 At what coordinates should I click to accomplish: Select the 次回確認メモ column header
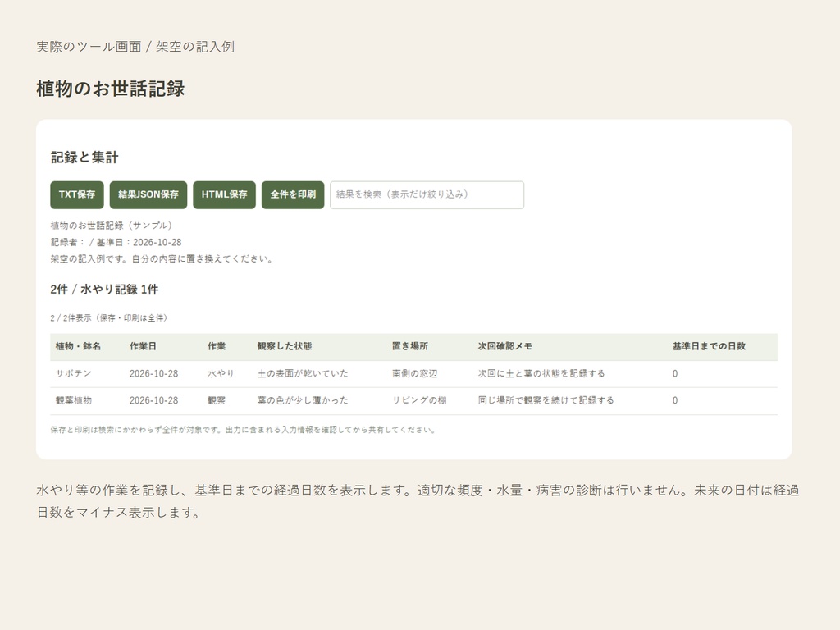point(505,346)
